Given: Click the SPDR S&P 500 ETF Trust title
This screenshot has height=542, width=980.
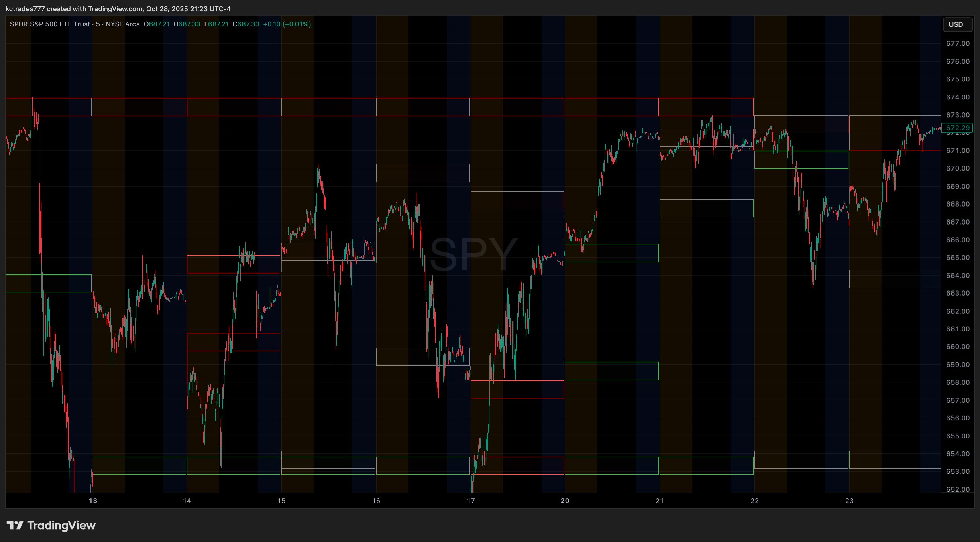Looking at the screenshot, I should [x=50, y=24].
